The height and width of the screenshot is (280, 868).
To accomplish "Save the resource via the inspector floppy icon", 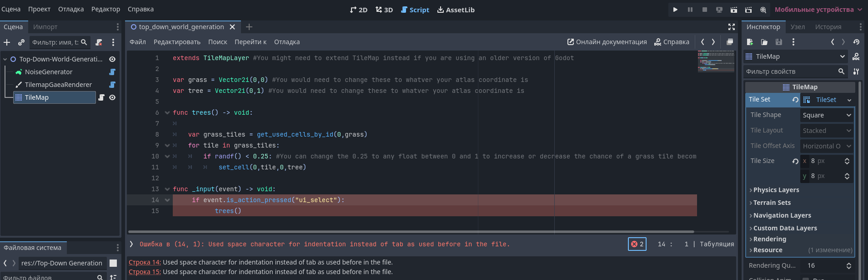I will pyautogui.click(x=779, y=42).
